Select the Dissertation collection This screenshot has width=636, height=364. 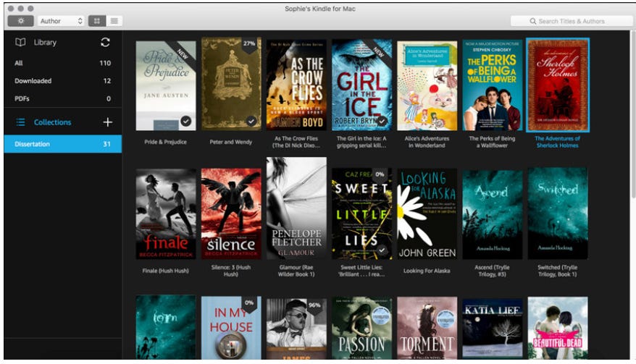(62, 144)
